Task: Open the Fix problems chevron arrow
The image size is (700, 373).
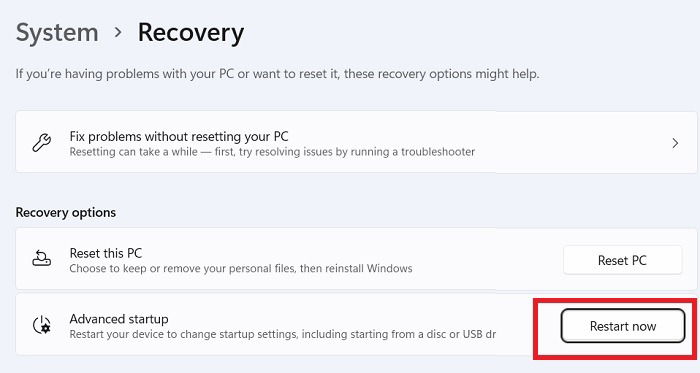Action: pos(675,143)
